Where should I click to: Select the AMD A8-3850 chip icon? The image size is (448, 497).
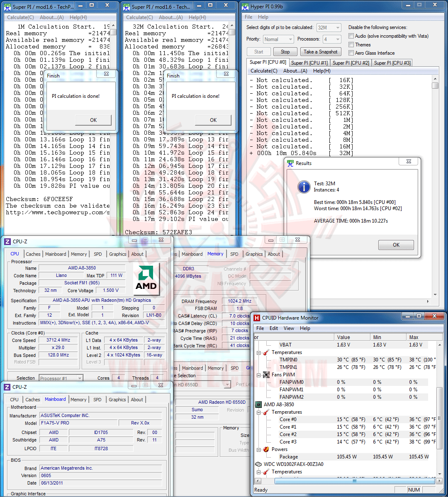point(258,405)
